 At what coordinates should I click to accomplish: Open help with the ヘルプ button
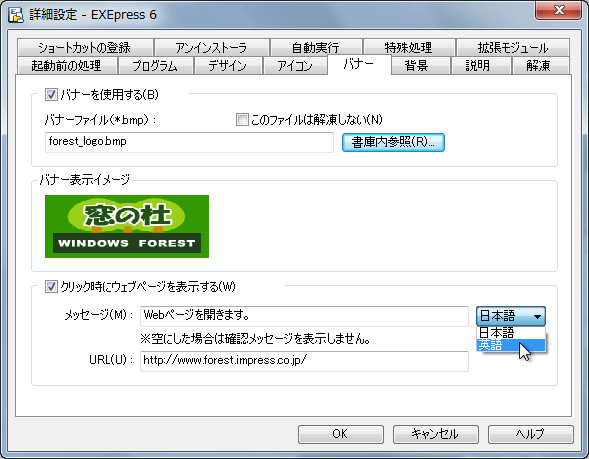click(x=531, y=434)
